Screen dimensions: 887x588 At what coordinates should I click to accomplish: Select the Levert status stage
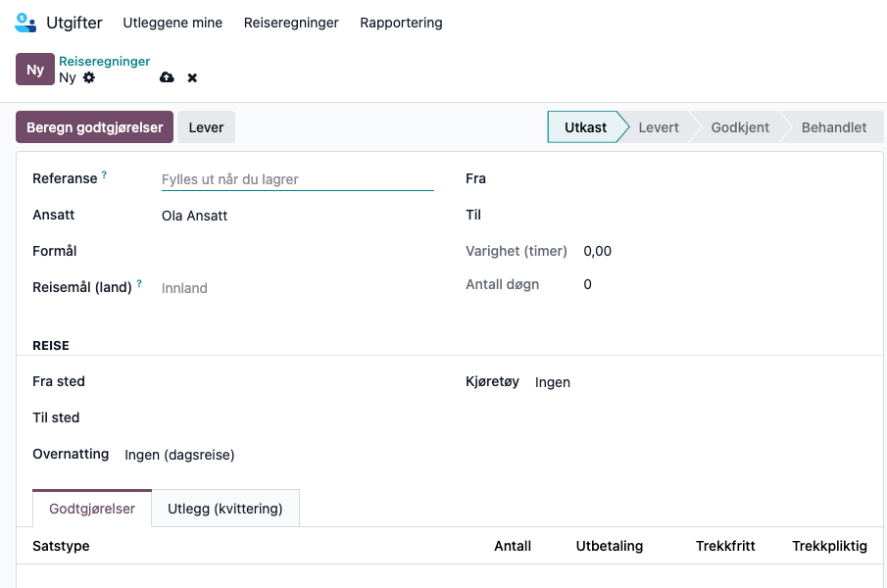[x=659, y=127]
